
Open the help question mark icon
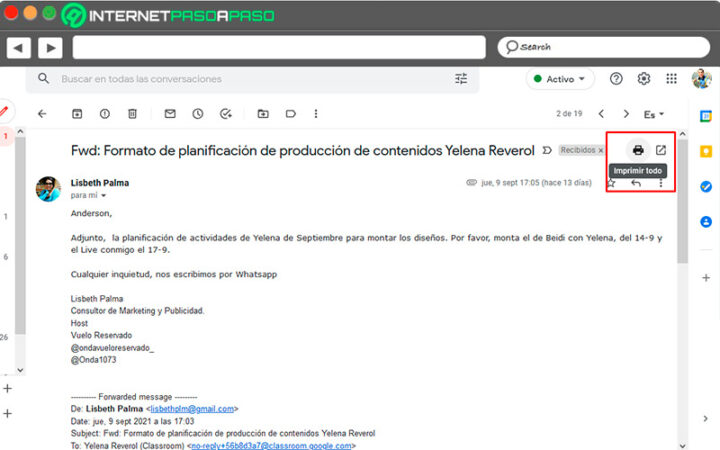[616, 79]
